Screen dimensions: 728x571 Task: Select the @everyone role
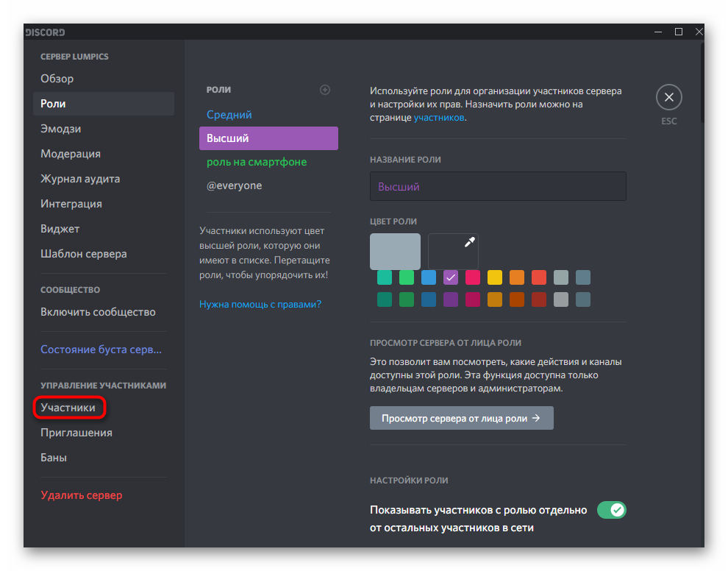234,185
